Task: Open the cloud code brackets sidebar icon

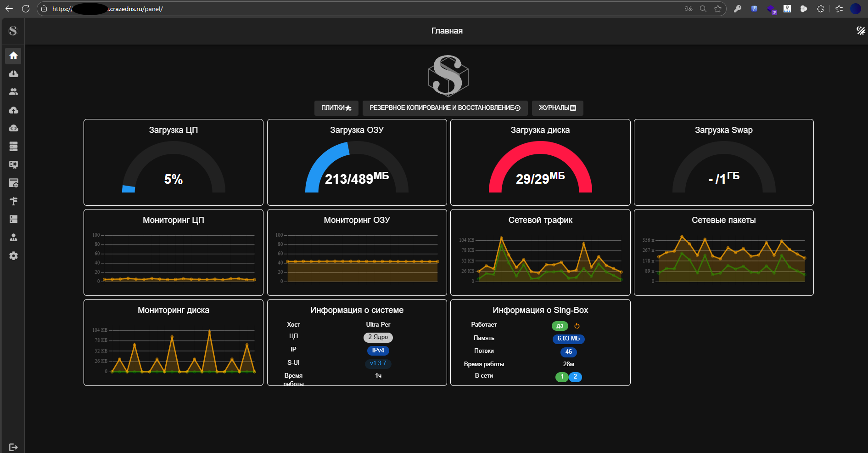Action: pyautogui.click(x=13, y=128)
